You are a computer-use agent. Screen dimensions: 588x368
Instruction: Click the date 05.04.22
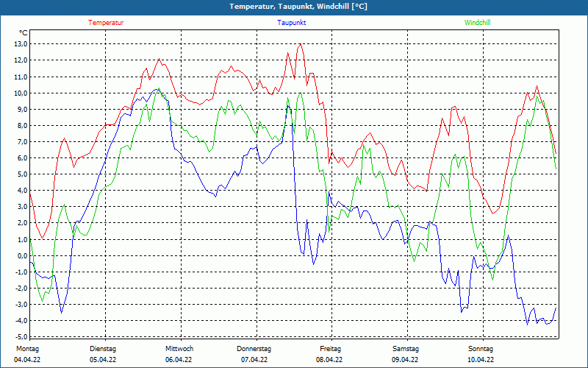pos(103,360)
